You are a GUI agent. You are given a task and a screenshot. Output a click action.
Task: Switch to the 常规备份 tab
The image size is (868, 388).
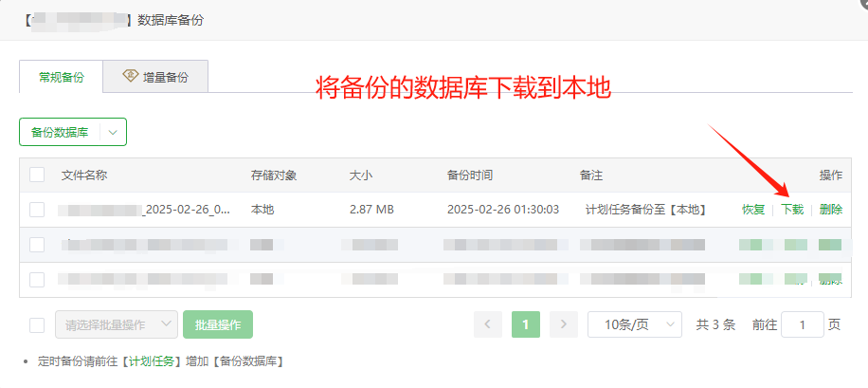pos(62,78)
